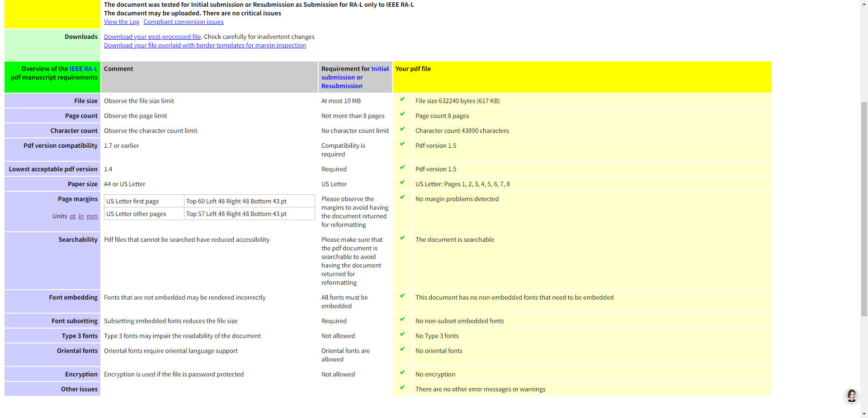Screen dimensions: 868x418
Task: Click the 'At most 10 MB' requirement
Action: [x=341, y=101]
